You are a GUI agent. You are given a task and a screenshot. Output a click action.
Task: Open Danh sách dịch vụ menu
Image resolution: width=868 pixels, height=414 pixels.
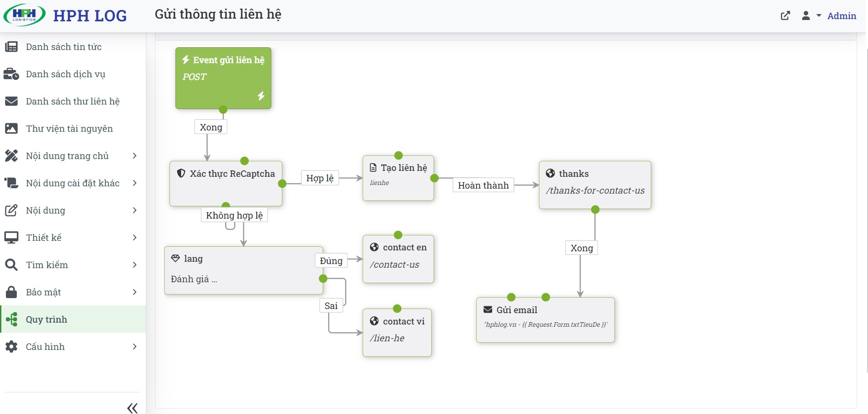click(x=65, y=74)
